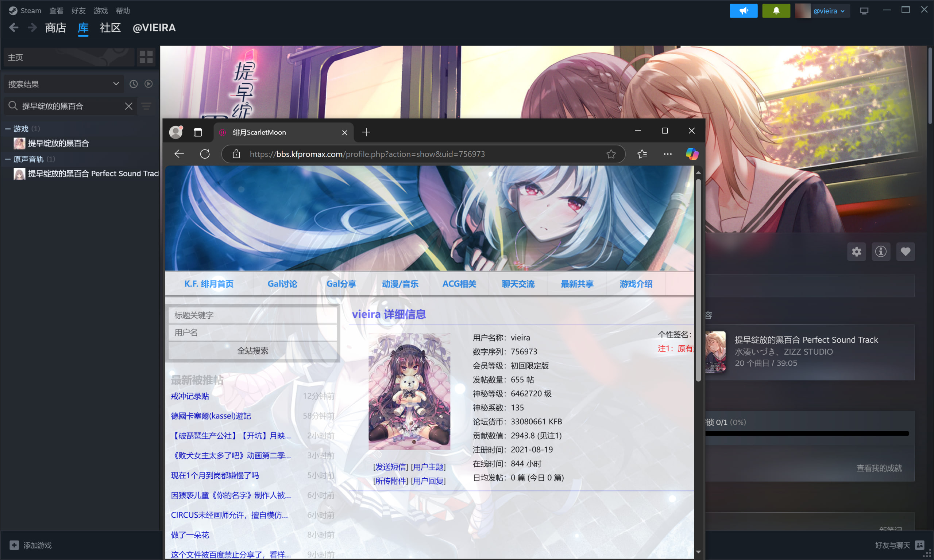Click the Steam announcements megaphone icon
Viewport: 934px width, 560px height.
click(x=743, y=11)
